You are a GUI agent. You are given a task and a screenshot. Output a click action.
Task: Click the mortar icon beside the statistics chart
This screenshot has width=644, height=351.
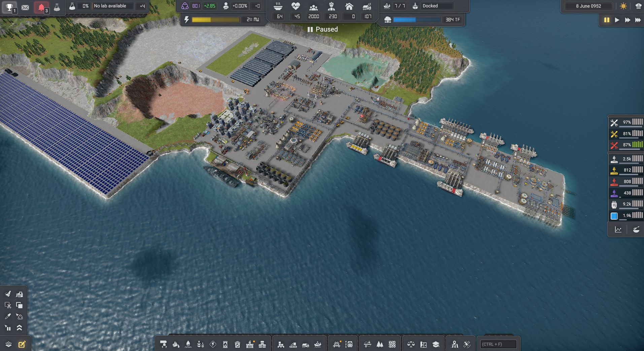636,230
